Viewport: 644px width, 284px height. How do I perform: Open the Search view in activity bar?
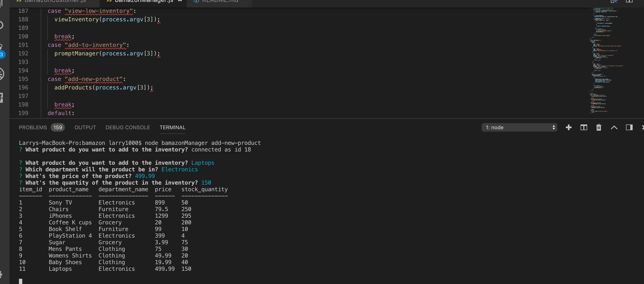[1, 25]
